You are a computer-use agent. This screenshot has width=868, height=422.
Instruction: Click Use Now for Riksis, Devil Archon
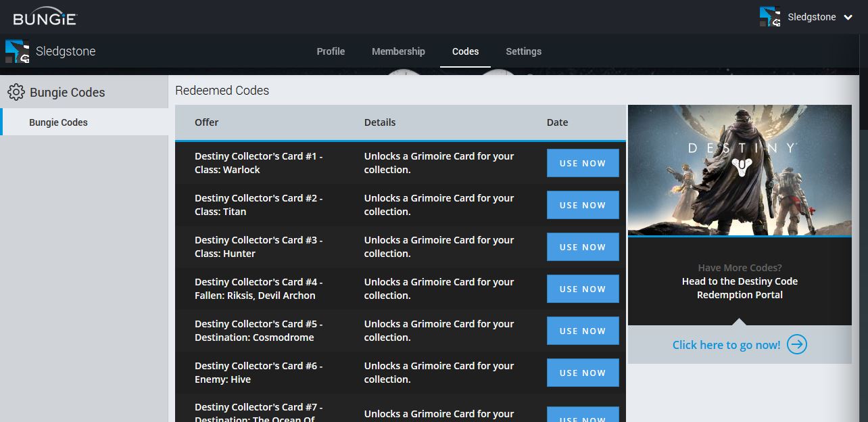[x=583, y=289]
